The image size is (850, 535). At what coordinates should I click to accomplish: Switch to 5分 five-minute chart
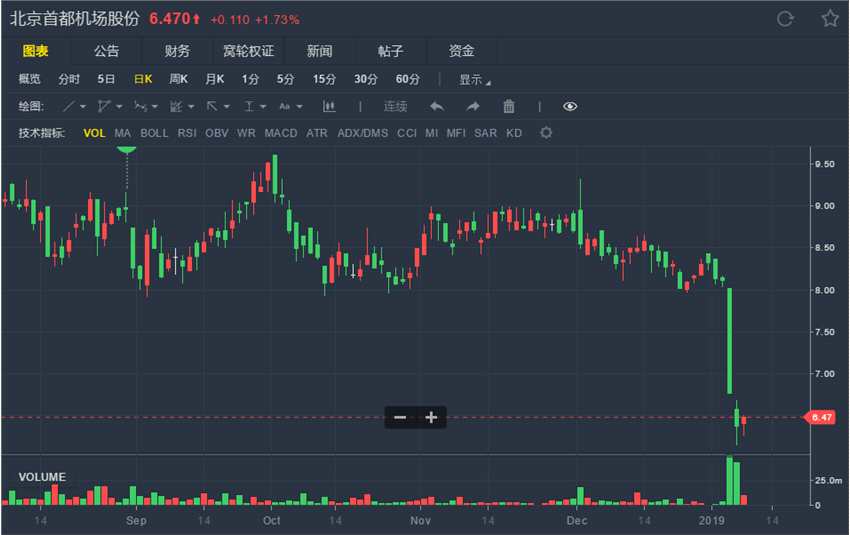[285, 79]
